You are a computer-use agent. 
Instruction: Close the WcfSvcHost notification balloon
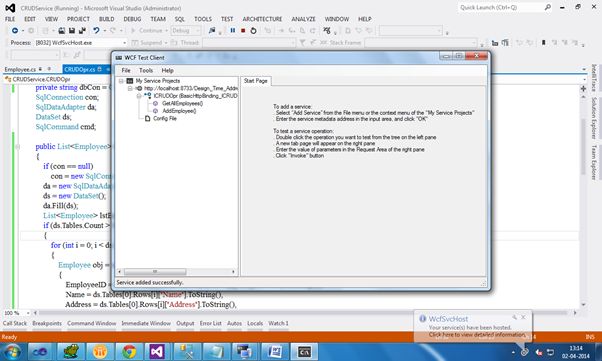[523, 317]
